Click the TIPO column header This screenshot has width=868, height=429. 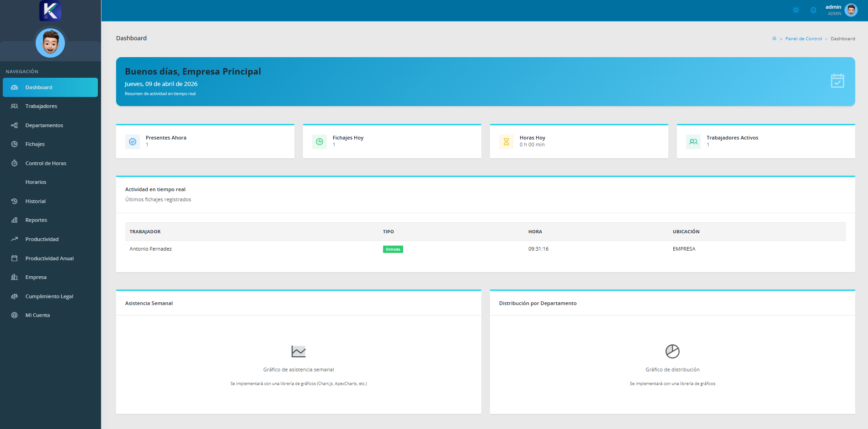(389, 232)
